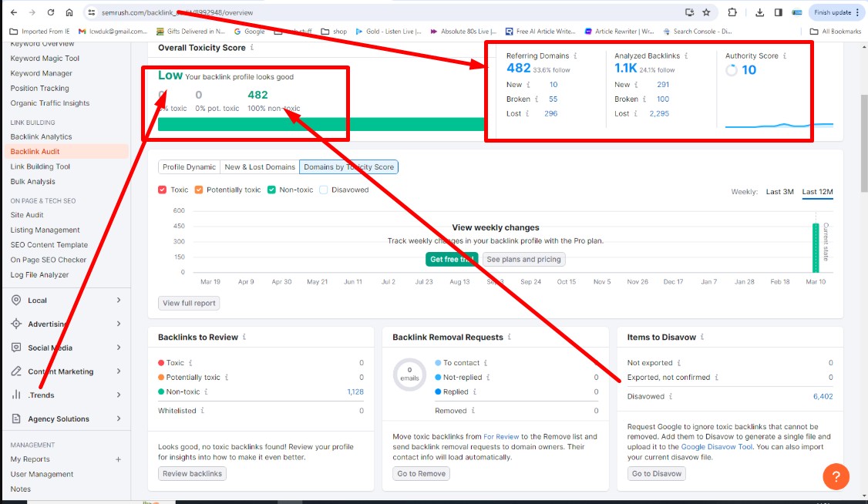Go back with the browser back arrow
Image resolution: width=868 pixels, height=504 pixels.
(14, 12)
